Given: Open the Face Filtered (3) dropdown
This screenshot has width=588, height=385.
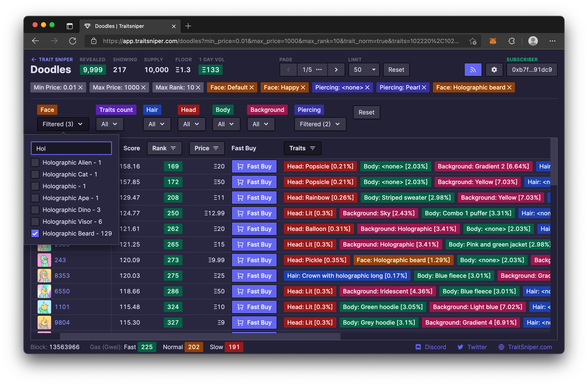Looking at the screenshot, I should tap(63, 124).
